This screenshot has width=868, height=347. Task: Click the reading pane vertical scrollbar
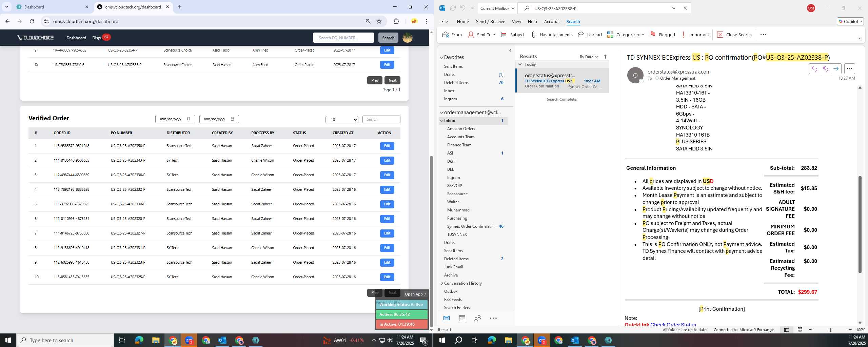pyautogui.click(x=860, y=224)
